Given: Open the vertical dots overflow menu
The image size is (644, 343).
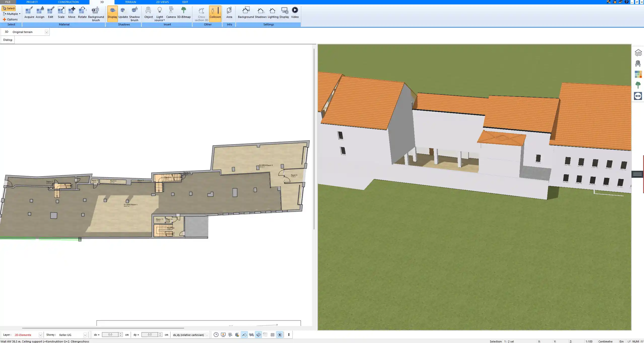Looking at the screenshot, I should pyautogui.click(x=289, y=335).
